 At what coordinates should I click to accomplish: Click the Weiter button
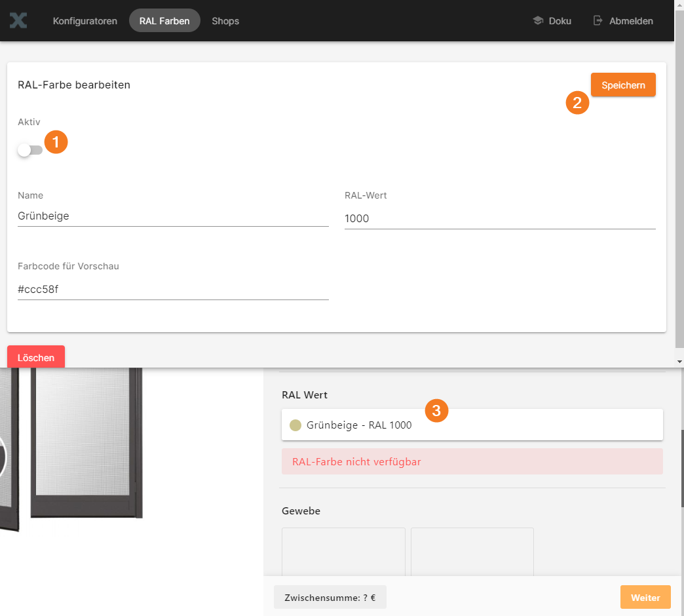pyautogui.click(x=645, y=598)
